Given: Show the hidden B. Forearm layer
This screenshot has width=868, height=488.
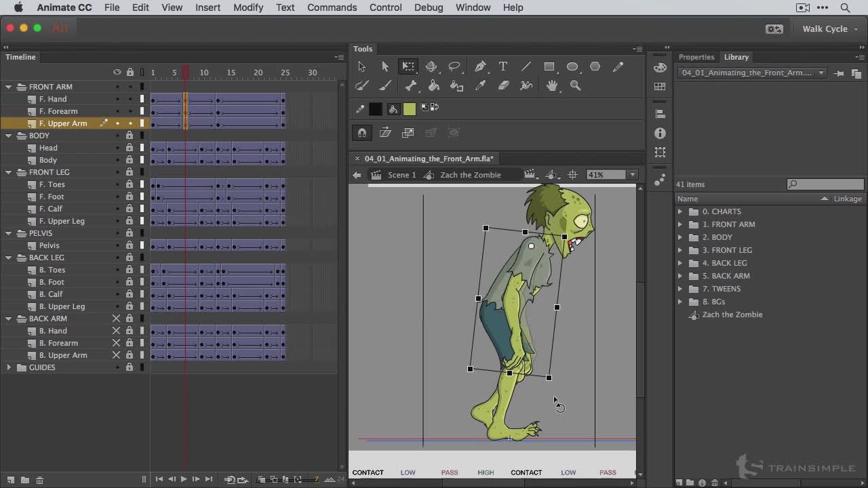Looking at the screenshot, I should (116, 343).
